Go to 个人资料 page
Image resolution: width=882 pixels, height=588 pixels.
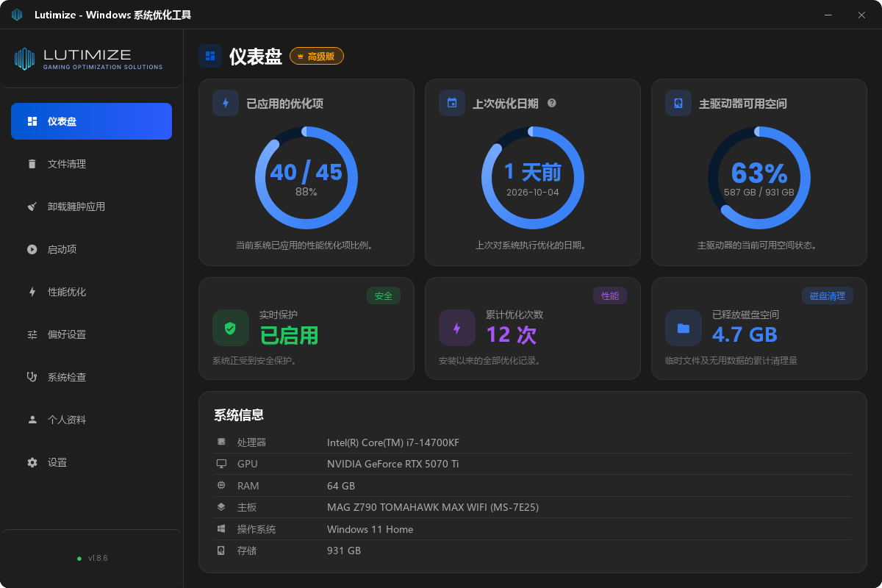[x=91, y=420]
